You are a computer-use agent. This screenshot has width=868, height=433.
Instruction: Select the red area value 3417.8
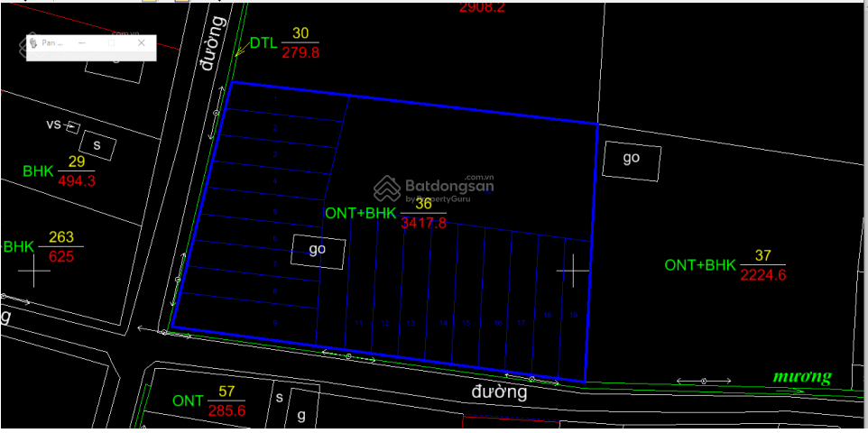pos(423,223)
